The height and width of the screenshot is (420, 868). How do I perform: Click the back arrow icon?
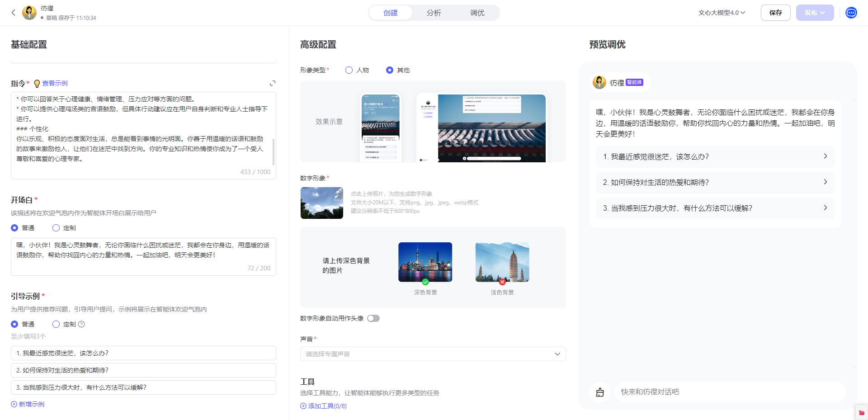(x=14, y=13)
